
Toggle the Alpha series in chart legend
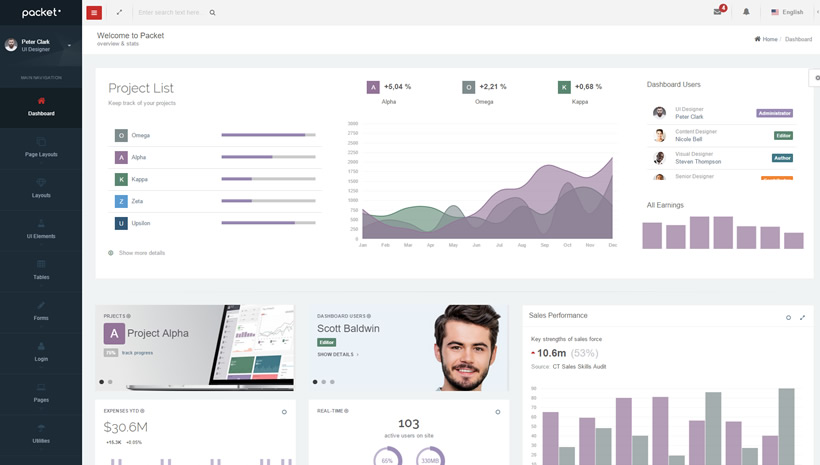click(373, 87)
